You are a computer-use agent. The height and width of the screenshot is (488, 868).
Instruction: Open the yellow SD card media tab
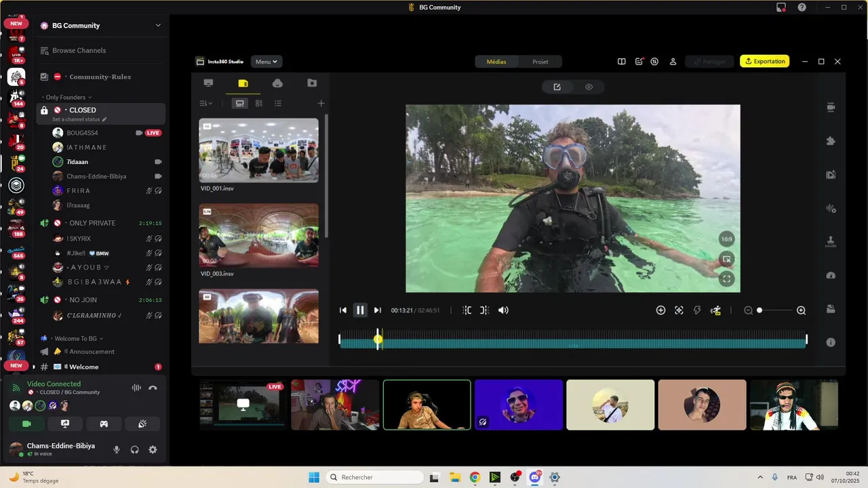pyautogui.click(x=243, y=83)
